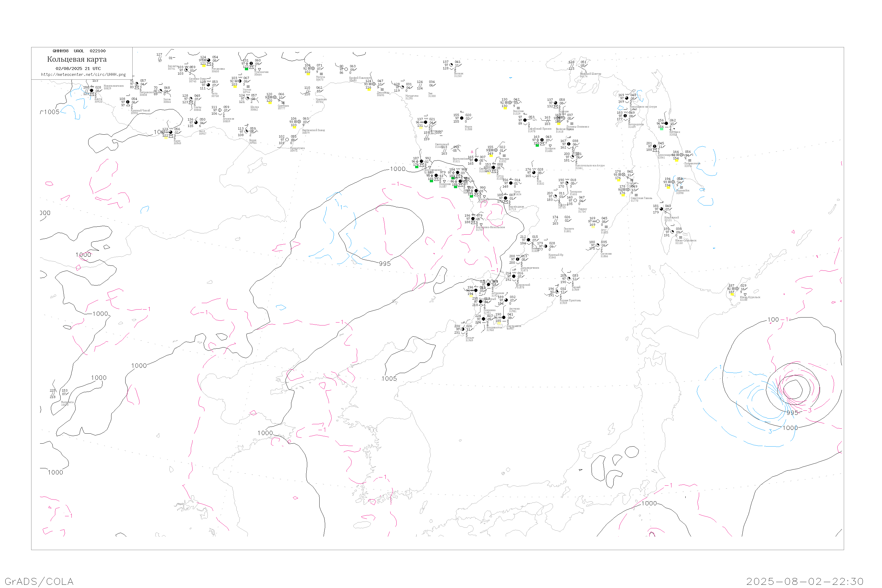Screen dimensions: 882x588
Task: Click the Тивяку clear-sky open circle
Action: coord(575,201)
